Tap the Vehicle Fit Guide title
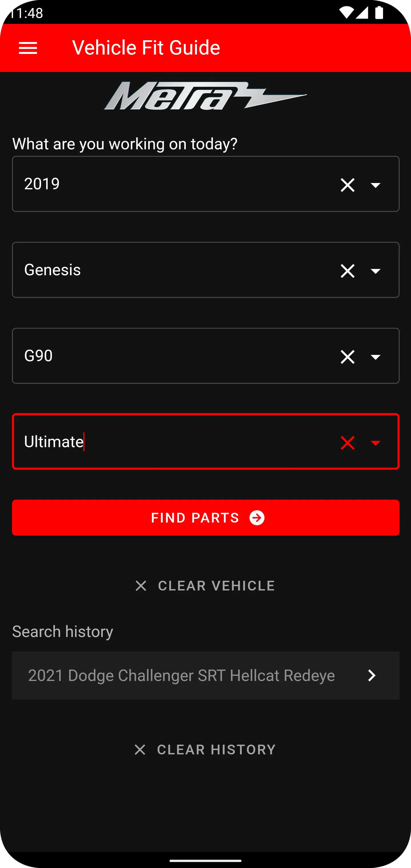Screen dimensions: 411x868 click(146, 48)
